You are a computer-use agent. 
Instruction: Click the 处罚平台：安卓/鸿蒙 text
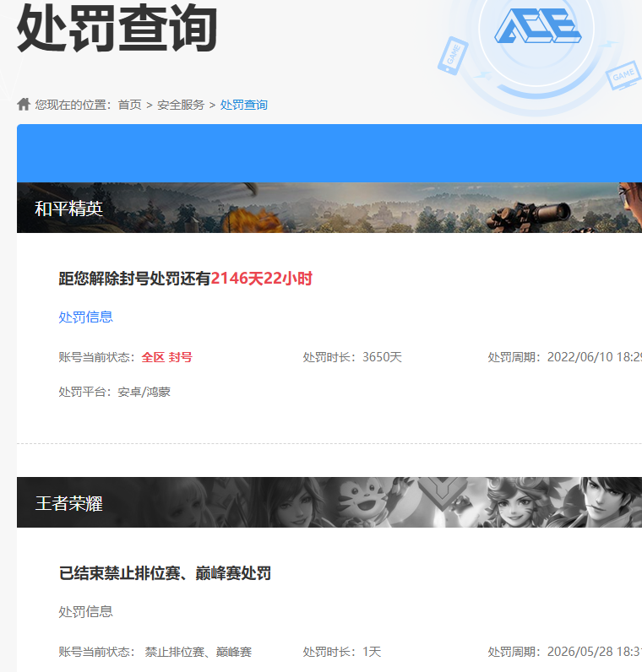[115, 392]
